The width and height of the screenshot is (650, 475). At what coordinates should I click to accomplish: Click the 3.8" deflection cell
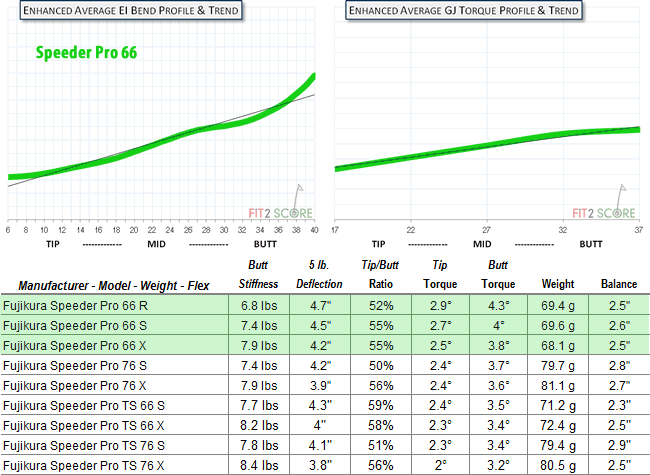click(320, 465)
